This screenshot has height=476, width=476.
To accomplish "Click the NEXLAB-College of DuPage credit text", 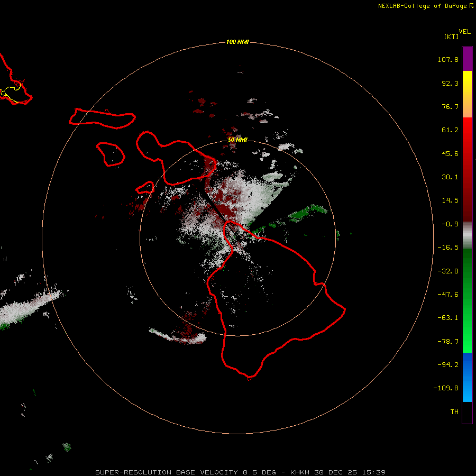I will coord(426,6).
